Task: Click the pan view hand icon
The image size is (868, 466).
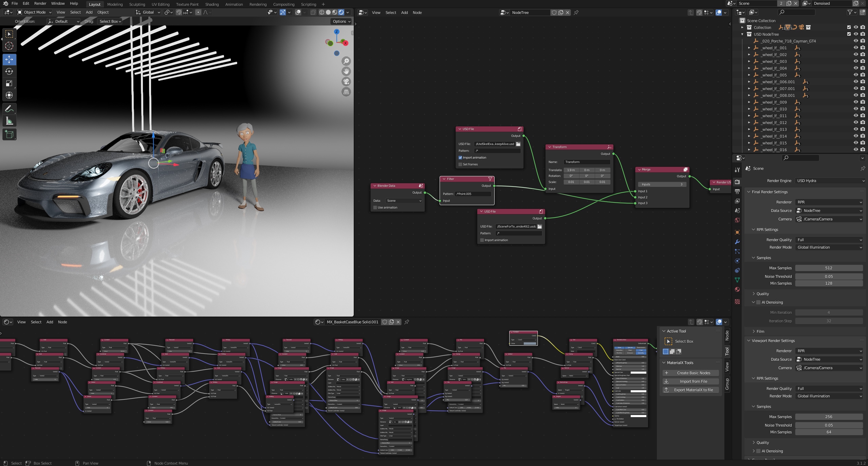Action: click(x=346, y=71)
